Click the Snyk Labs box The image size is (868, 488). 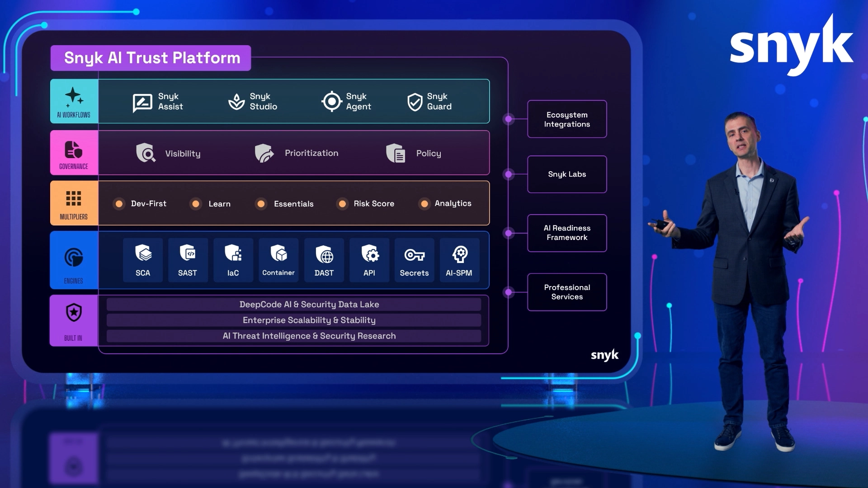(567, 174)
